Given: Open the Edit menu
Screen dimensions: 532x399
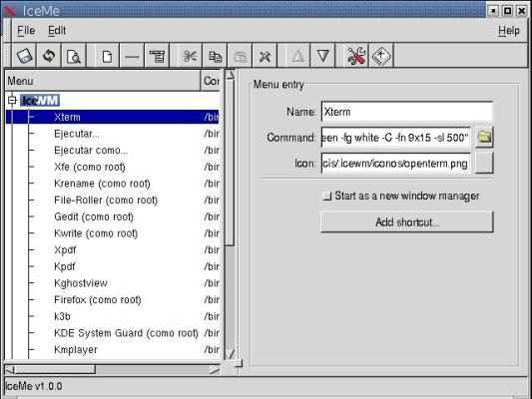Looking at the screenshot, I should click(57, 31).
